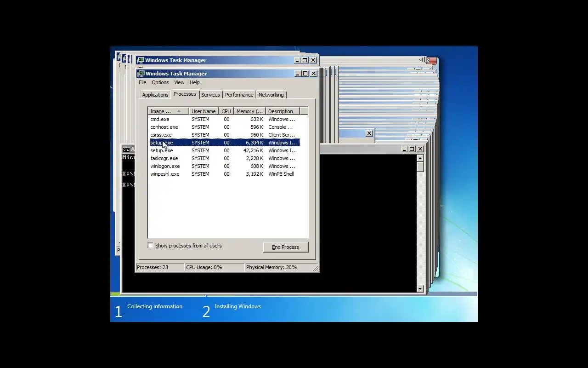
Task: Close the front Windows Task Manager window
Action: point(314,74)
